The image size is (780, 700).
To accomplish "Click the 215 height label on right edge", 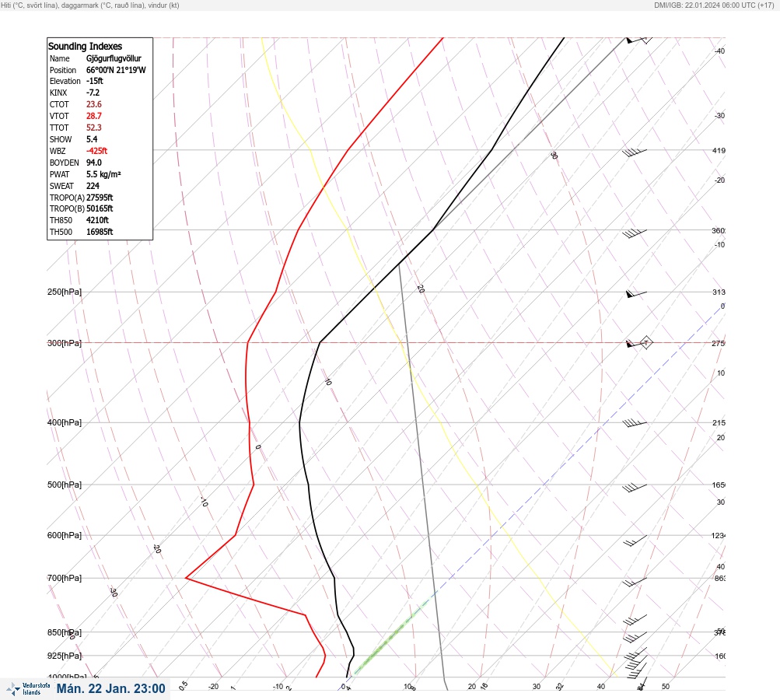I will pyautogui.click(x=719, y=423).
